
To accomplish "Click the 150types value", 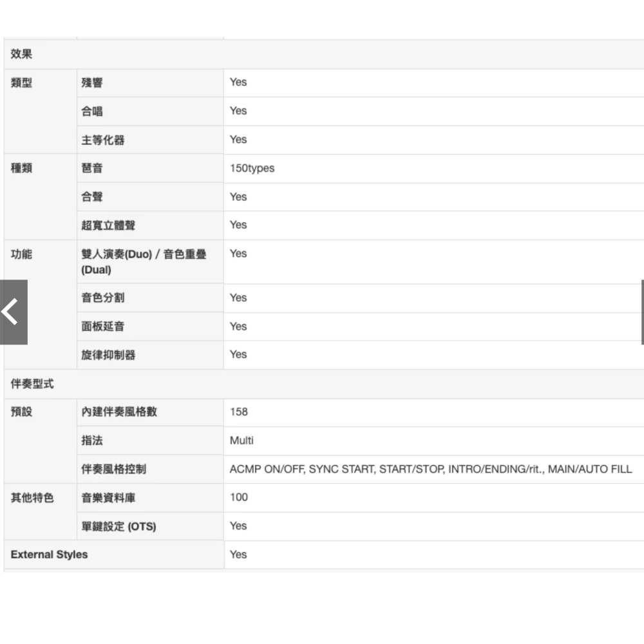I will 252,168.
